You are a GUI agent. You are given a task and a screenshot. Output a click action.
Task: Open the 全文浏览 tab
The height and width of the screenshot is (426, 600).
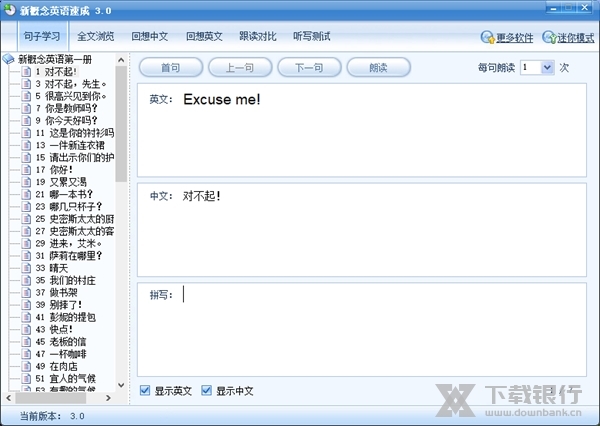95,36
